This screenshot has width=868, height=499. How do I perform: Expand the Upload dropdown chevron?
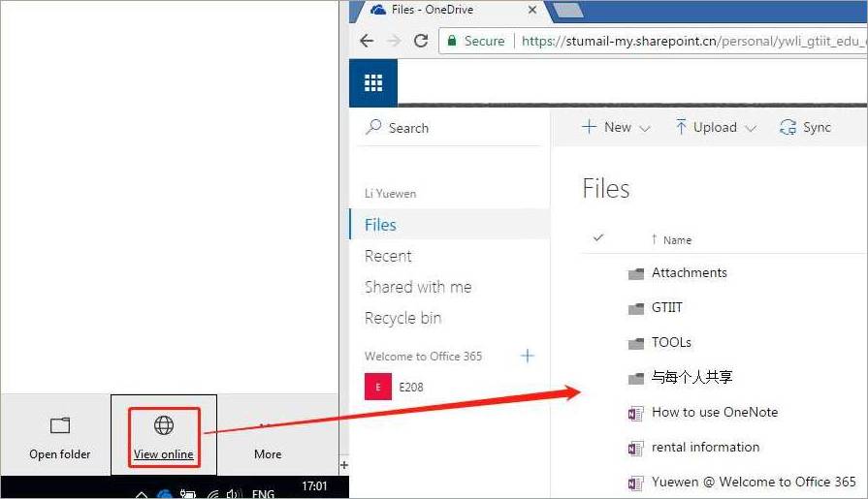[x=750, y=128]
